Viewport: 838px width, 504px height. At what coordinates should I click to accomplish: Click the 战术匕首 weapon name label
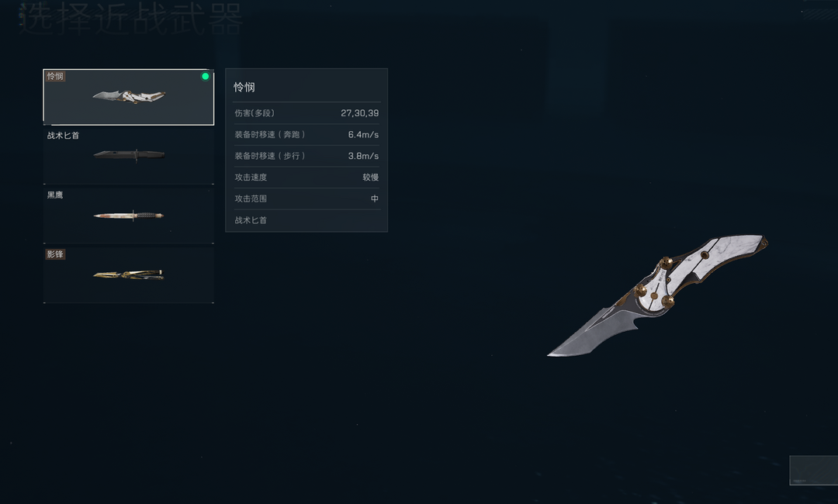click(63, 136)
